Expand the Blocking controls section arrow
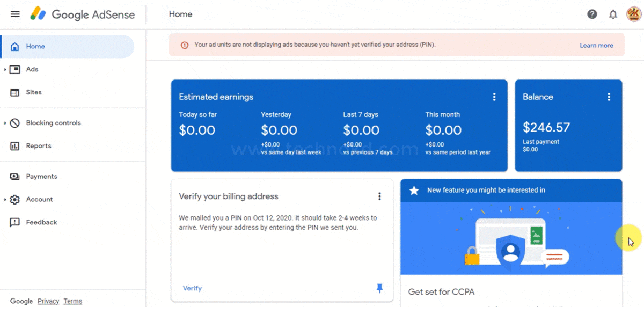The image size is (644, 314). pos(5,123)
